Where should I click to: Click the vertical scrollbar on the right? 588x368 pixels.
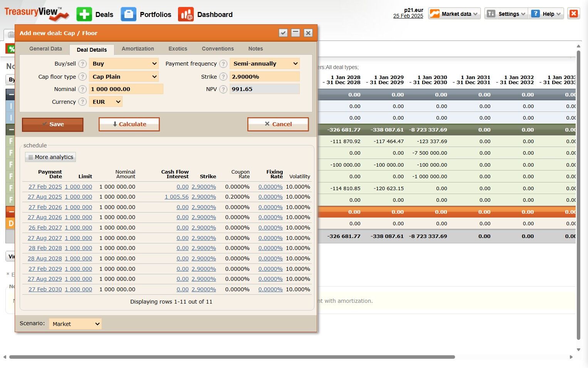(x=578, y=195)
